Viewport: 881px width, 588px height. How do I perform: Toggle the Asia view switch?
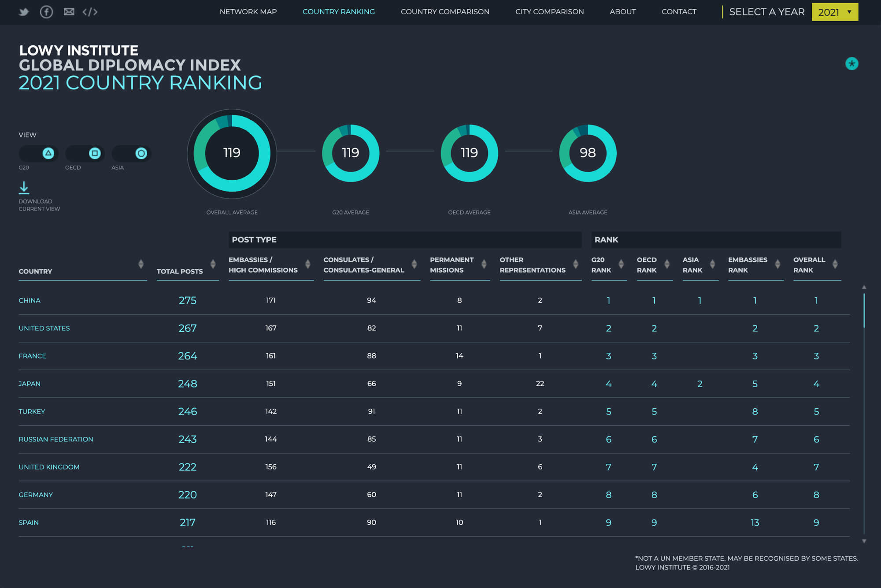click(x=131, y=153)
